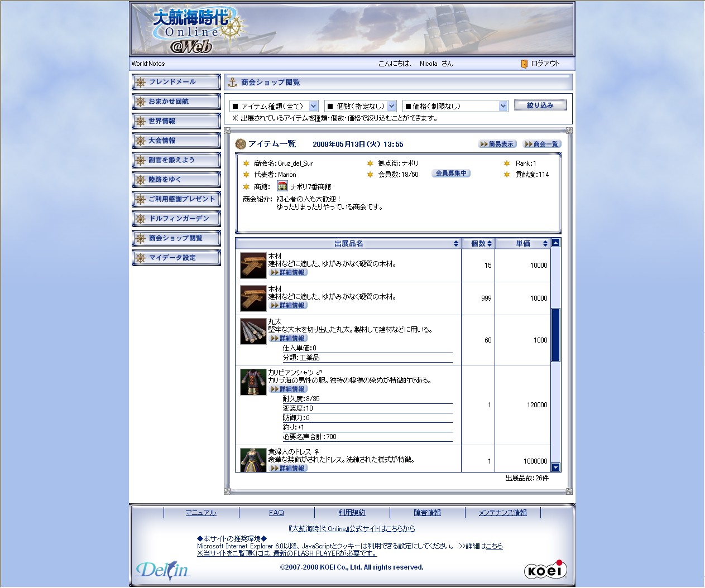Expand the 価格(制限なし) dropdown
705x588 pixels.
click(x=455, y=106)
